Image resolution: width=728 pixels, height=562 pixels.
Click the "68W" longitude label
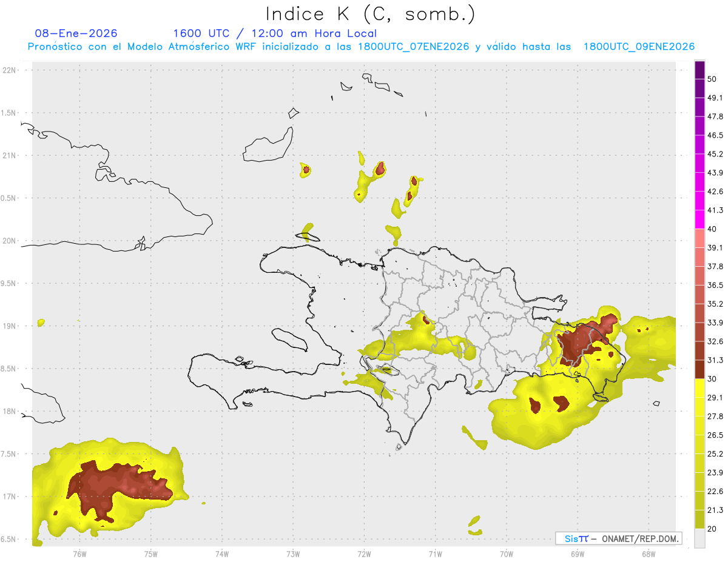click(x=648, y=554)
